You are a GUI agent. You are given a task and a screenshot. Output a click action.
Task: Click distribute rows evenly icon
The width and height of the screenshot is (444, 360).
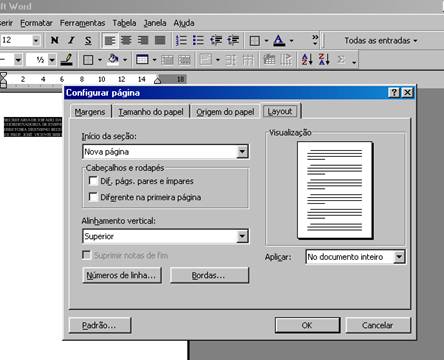pos(231,60)
